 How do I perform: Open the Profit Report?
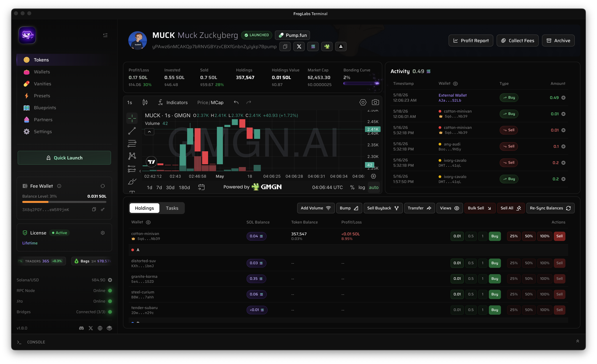[x=471, y=40]
